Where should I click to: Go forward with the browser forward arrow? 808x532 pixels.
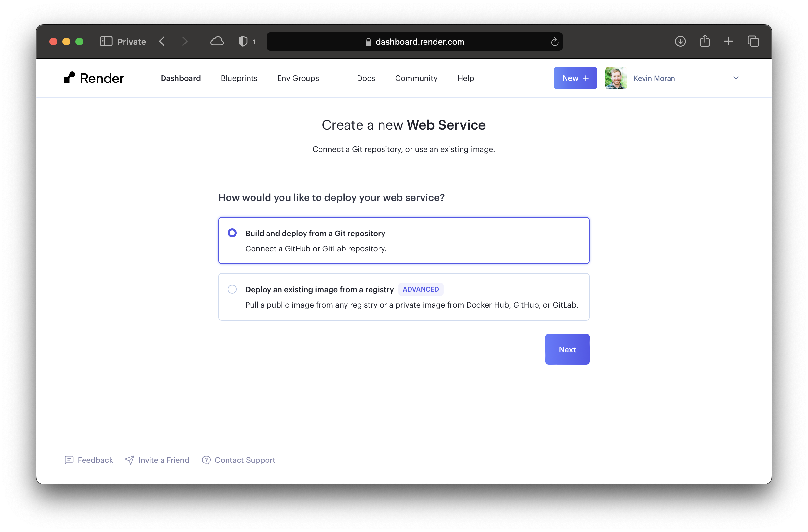[x=185, y=41]
